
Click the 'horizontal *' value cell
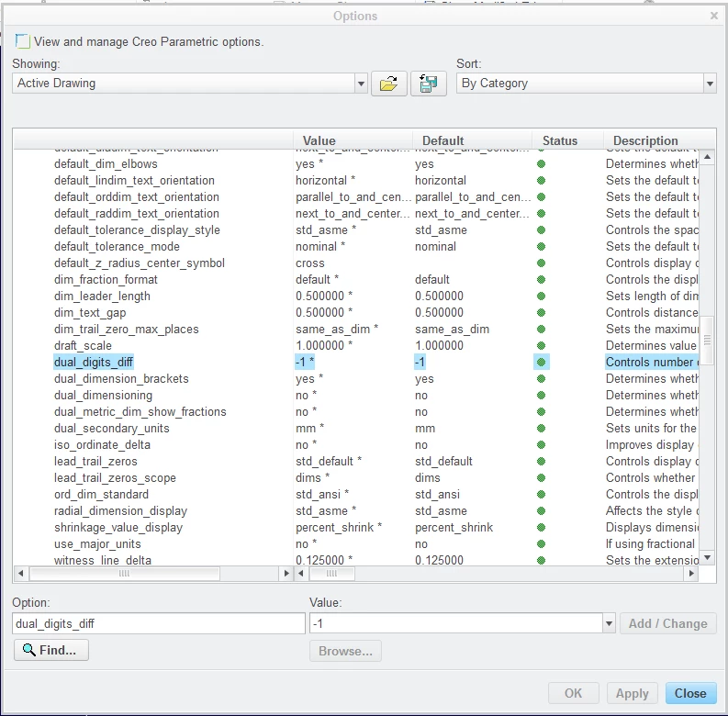click(325, 181)
